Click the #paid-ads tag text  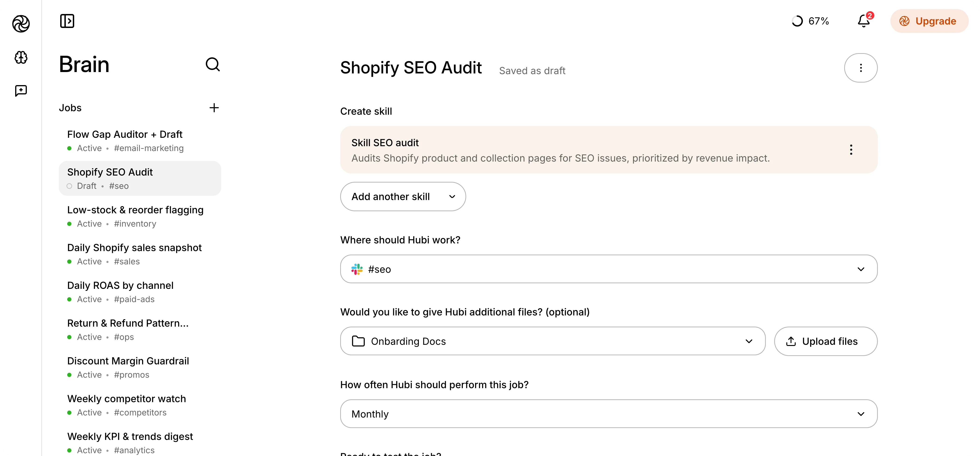click(134, 299)
